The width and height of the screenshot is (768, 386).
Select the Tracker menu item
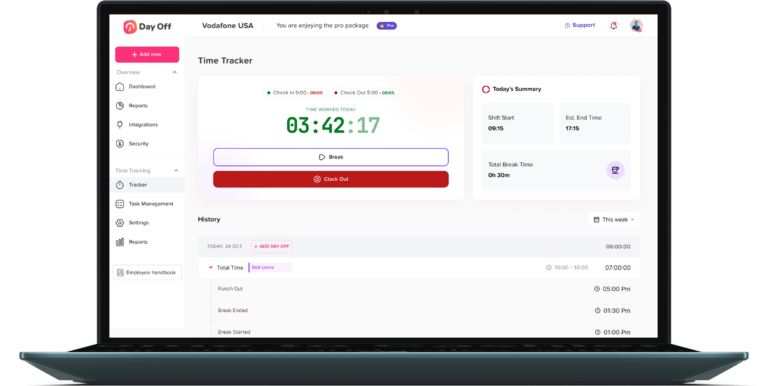pyautogui.click(x=147, y=185)
